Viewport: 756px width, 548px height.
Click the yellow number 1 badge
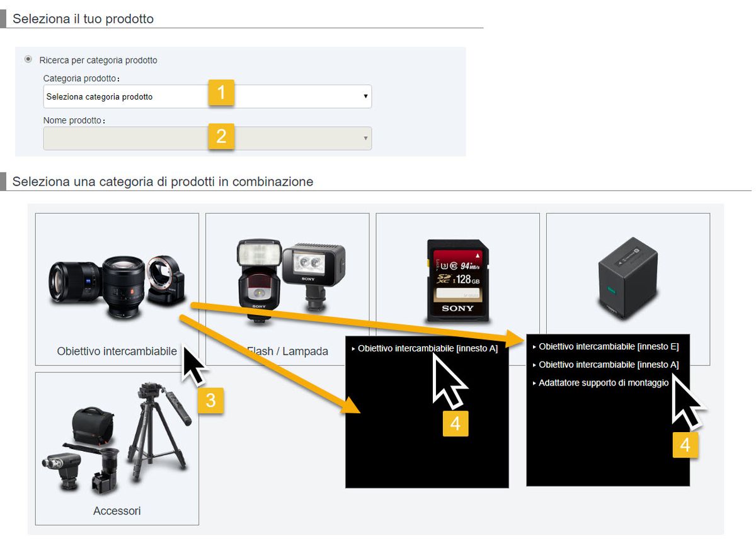coord(221,93)
